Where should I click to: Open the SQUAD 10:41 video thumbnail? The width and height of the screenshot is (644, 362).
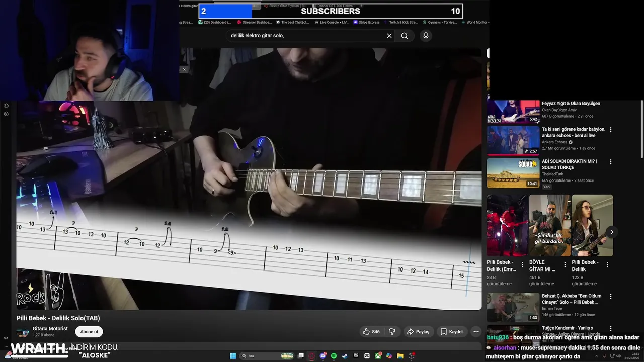point(513,173)
